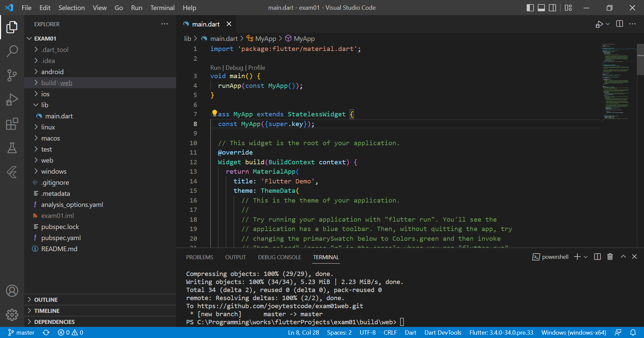644x338 pixels.
Task: Open the Terminal menu
Action: click(x=162, y=8)
